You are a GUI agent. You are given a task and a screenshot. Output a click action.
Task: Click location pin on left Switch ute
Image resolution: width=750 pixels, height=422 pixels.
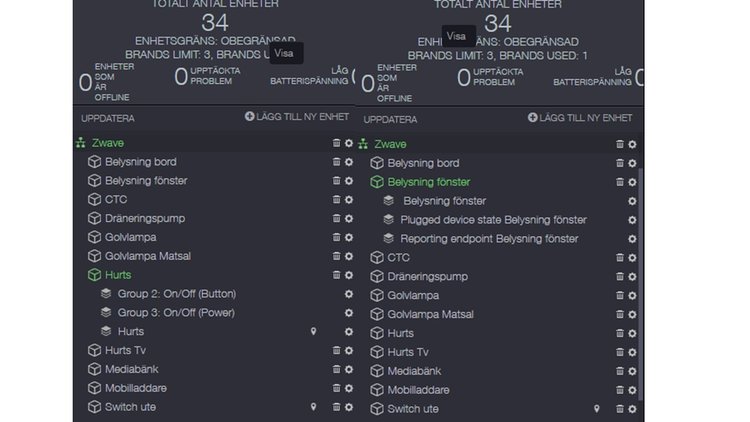(x=313, y=407)
